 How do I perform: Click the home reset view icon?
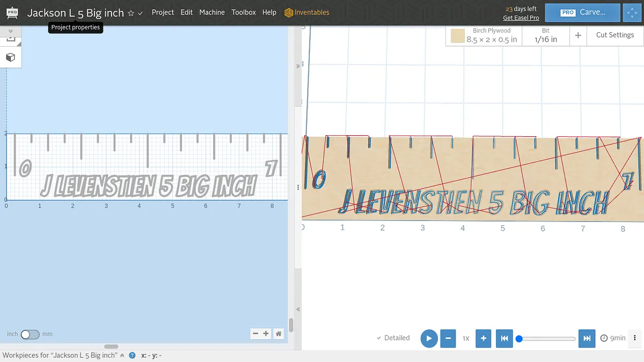(x=279, y=334)
